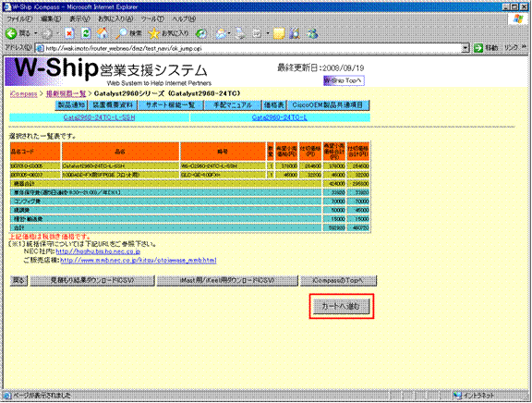Select the CiscoOEM製品共通項目 tab

click(x=328, y=105)
